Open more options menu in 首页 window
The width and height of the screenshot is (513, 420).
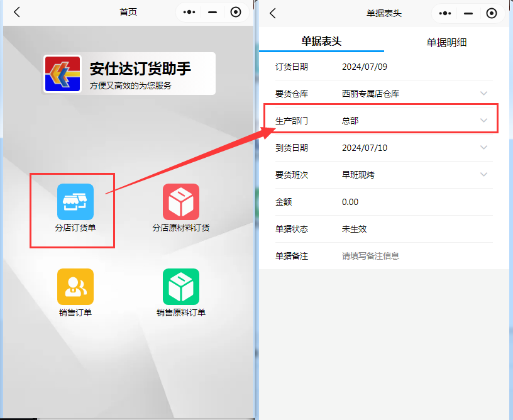point(189,12)
